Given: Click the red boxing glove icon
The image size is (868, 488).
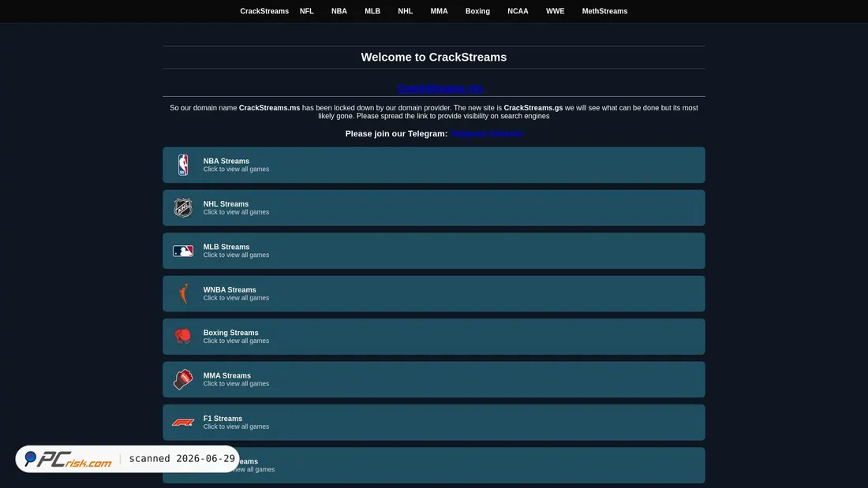Looking at the screenshot, I should [x=183, y=336].
